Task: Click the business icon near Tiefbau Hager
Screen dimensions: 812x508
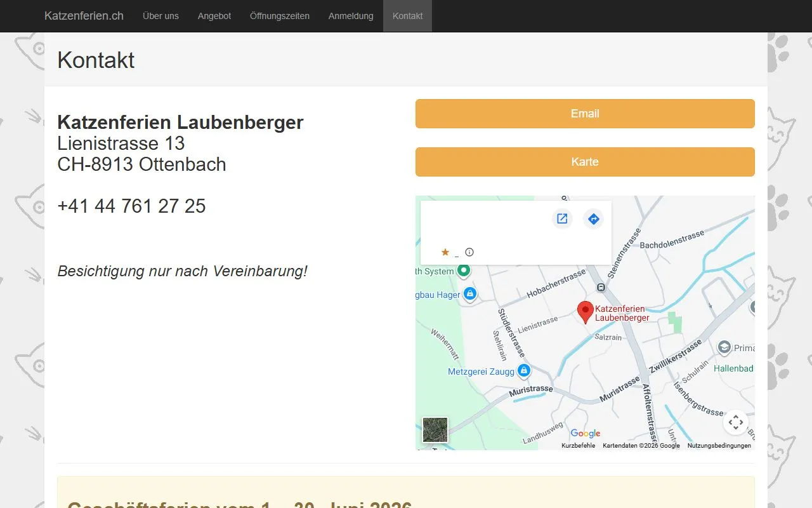Action: 469,293
